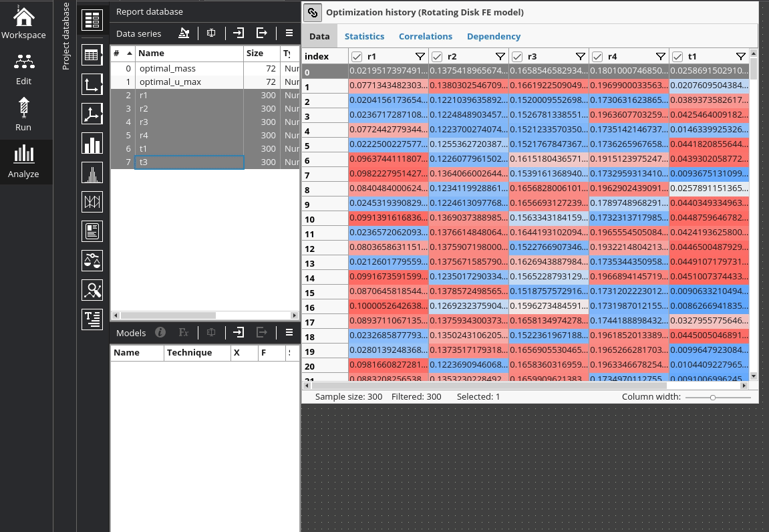
Task: Switch to the Correlations tab
Action: pyautogui.click(x=425, y=36)
